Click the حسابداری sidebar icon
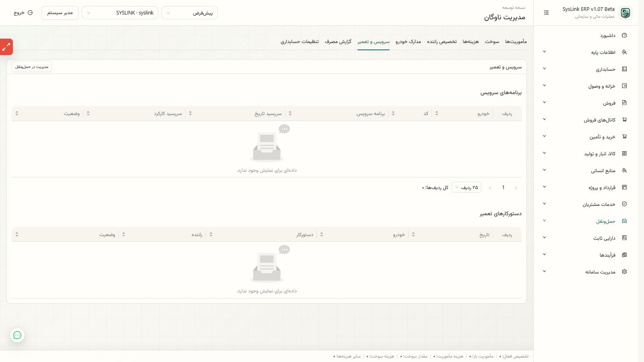This screenshot has width=644, height=362. [624, 69]
